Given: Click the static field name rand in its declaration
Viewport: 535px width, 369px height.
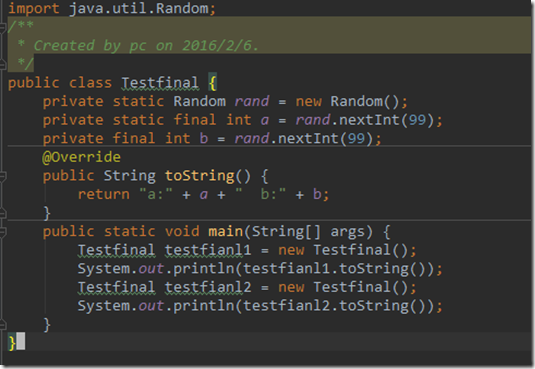Looking at the screenshot, I should 252,101.
